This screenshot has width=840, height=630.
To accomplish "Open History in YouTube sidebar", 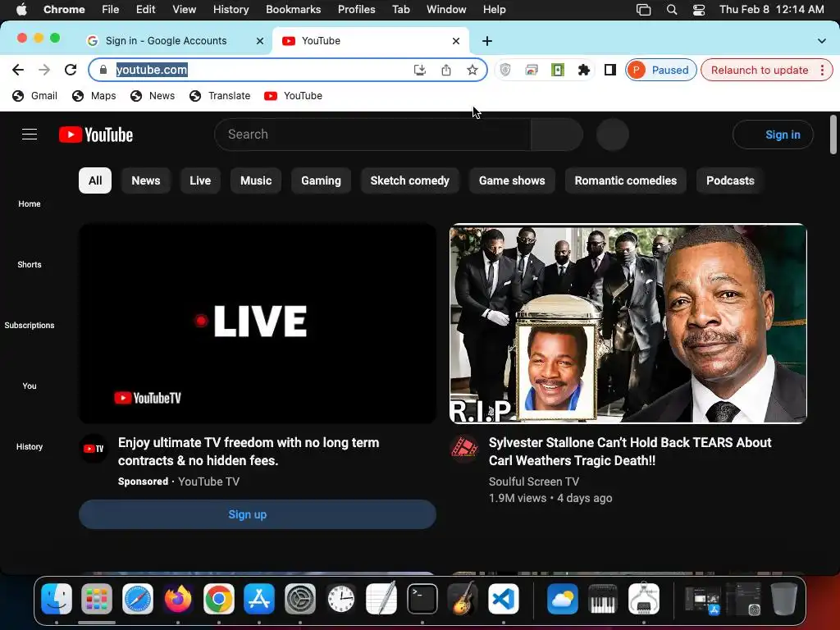I will coord(30,447).
